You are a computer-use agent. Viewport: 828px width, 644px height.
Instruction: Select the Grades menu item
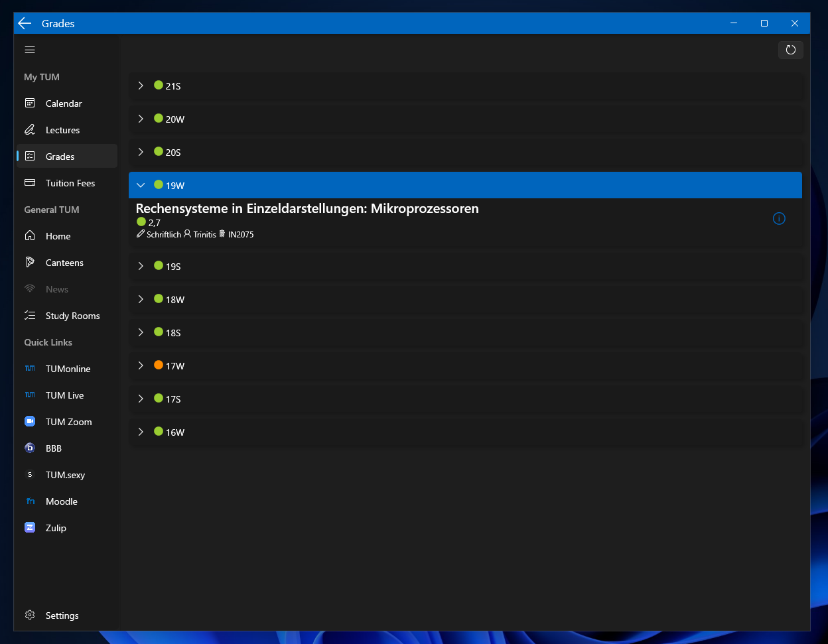point(67,157)
